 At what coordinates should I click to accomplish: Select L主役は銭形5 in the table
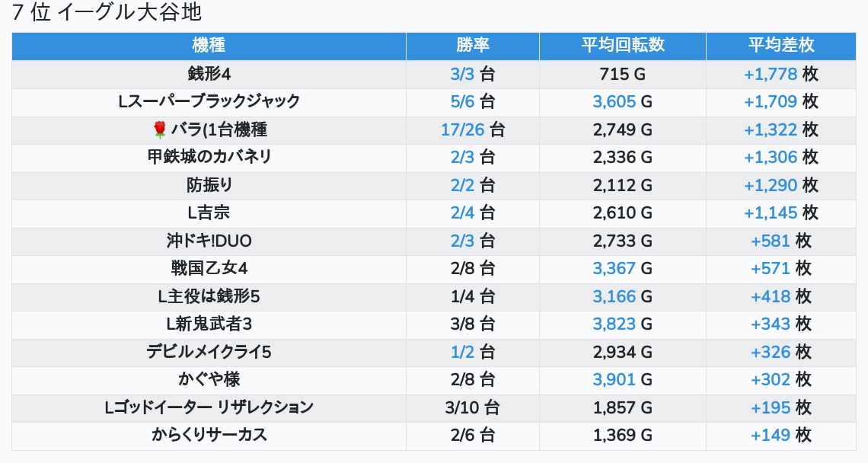point(209,296)
